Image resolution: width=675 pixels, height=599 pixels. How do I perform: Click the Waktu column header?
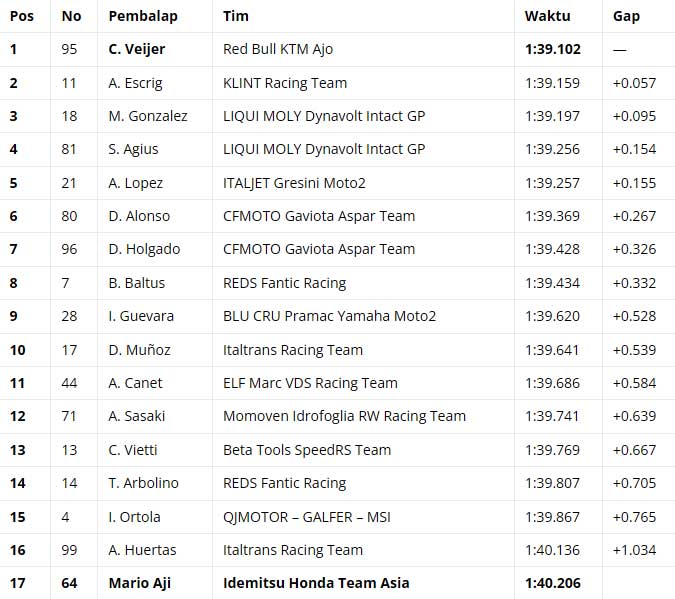547,16
